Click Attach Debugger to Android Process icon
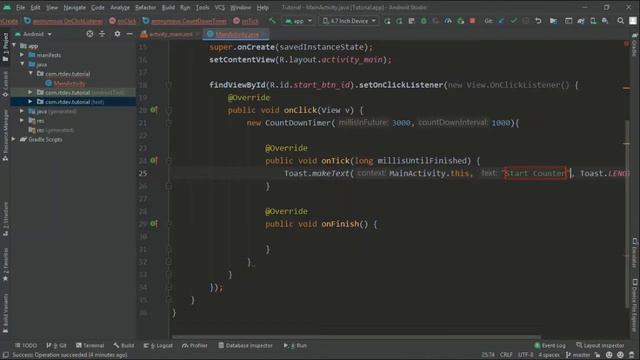640x360 pixels. coord(460,20)
